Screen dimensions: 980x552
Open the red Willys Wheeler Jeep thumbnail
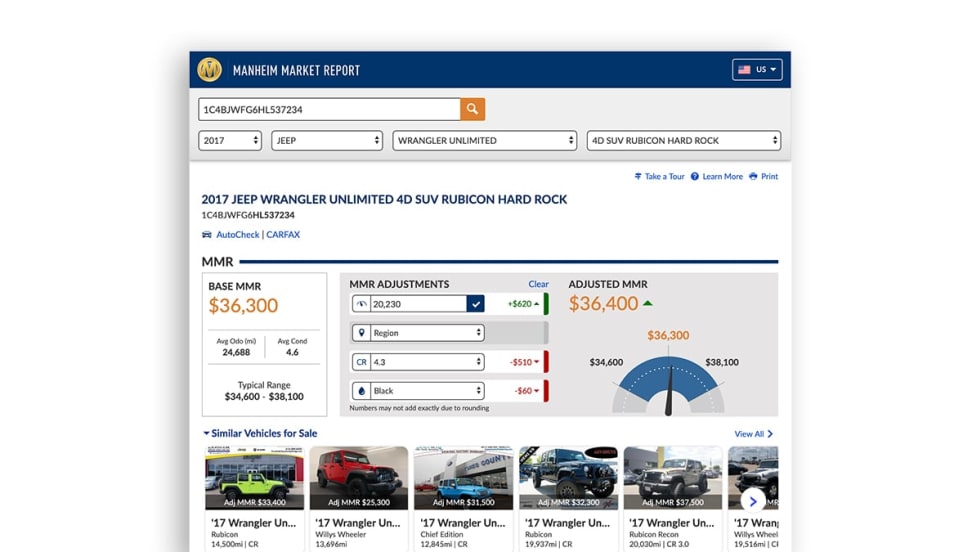pyautogui.click(x=358, y=479)
